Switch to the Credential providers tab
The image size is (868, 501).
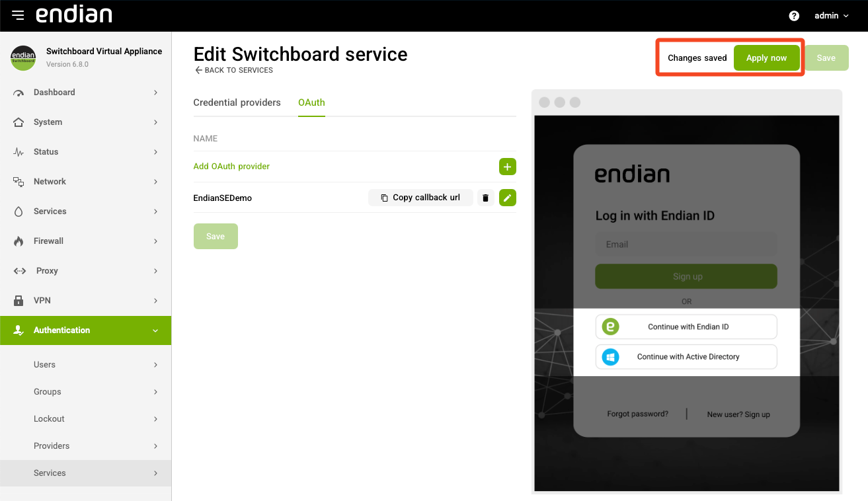coord(237,102)
